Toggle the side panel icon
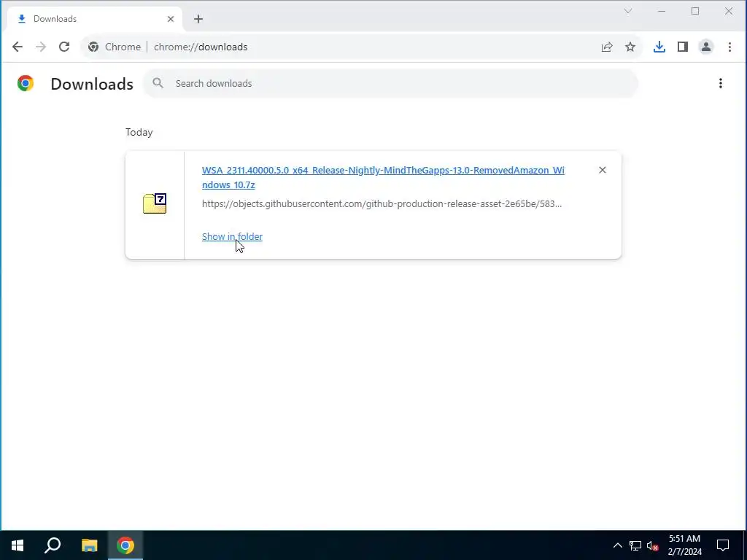 [x=683, y=47]
